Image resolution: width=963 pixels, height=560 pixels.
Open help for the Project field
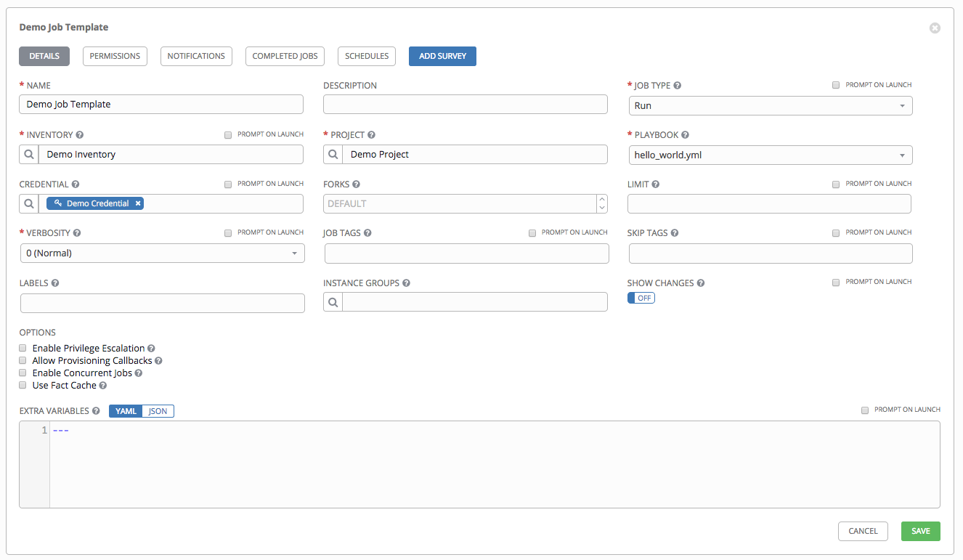coord(371,135)
